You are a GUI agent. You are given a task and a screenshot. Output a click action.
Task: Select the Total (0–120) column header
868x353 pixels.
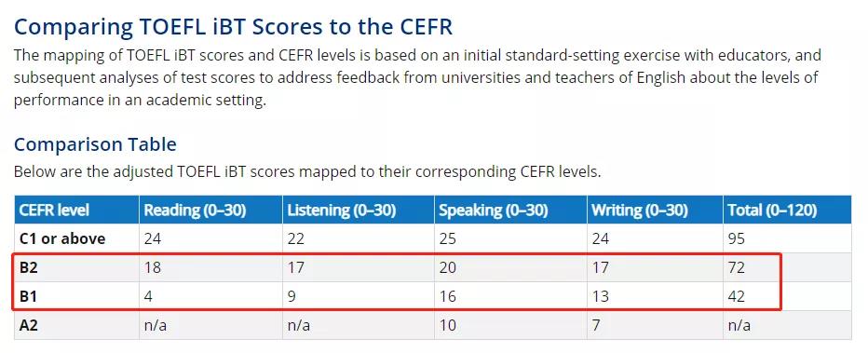772,210
